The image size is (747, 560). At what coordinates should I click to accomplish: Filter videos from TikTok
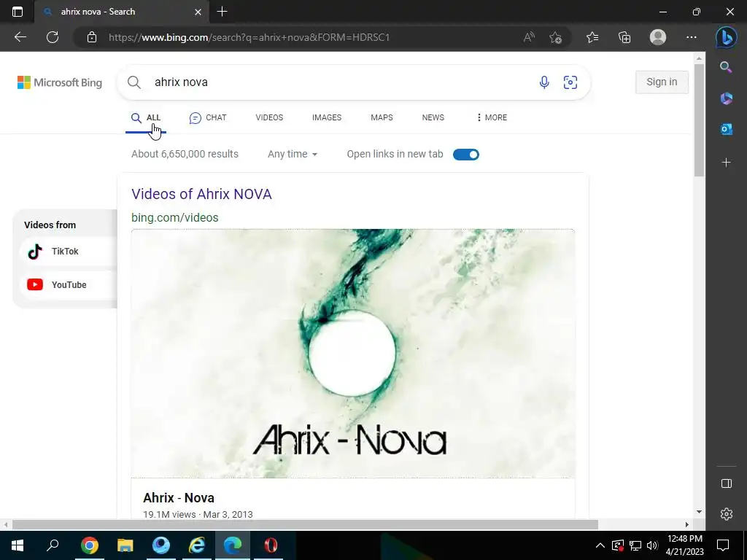coord(68,252)
